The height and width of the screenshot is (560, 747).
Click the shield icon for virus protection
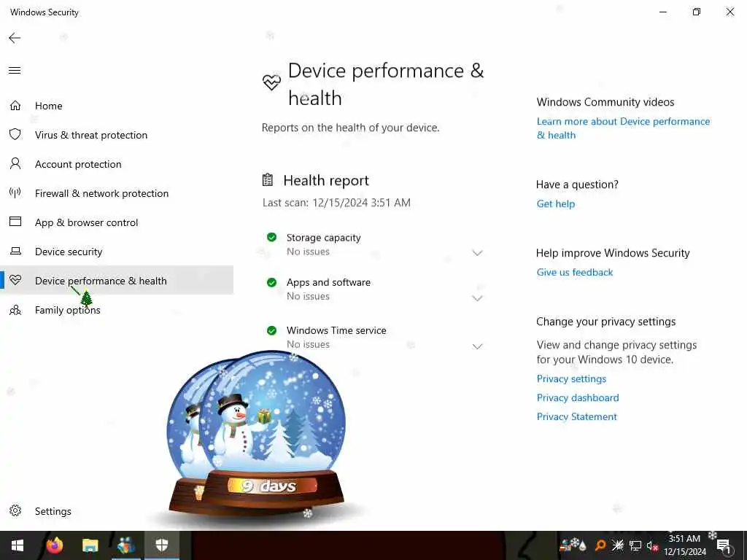[x=15, y=134]
